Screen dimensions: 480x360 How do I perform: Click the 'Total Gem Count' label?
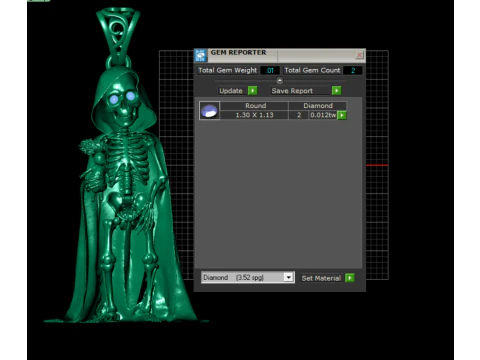click(312, 70)
